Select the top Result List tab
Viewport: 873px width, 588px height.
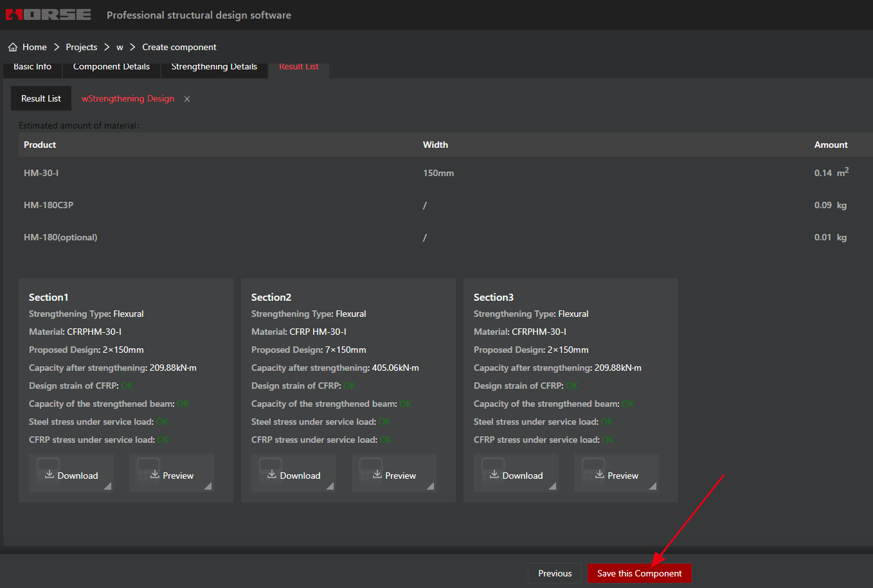[x=299, y=67]
